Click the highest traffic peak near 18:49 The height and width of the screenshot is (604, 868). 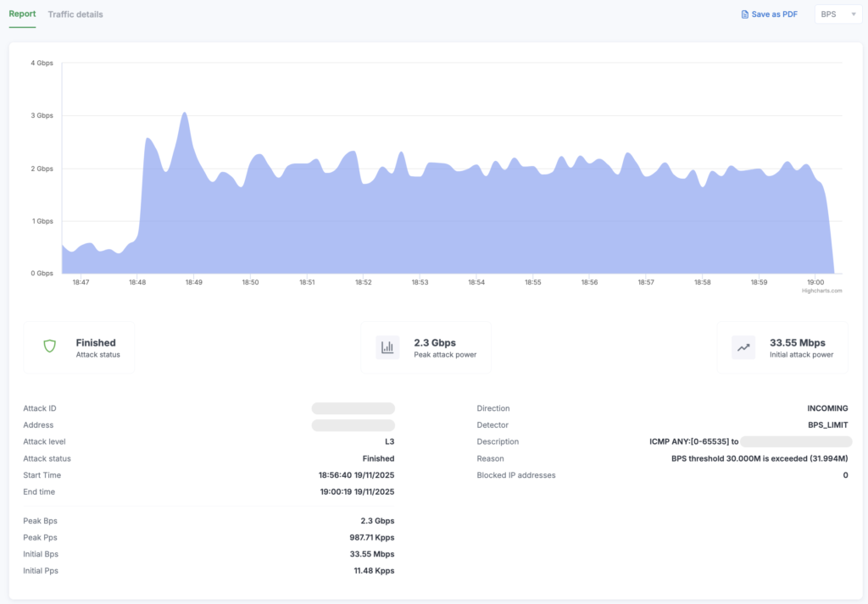pos(184,113)
